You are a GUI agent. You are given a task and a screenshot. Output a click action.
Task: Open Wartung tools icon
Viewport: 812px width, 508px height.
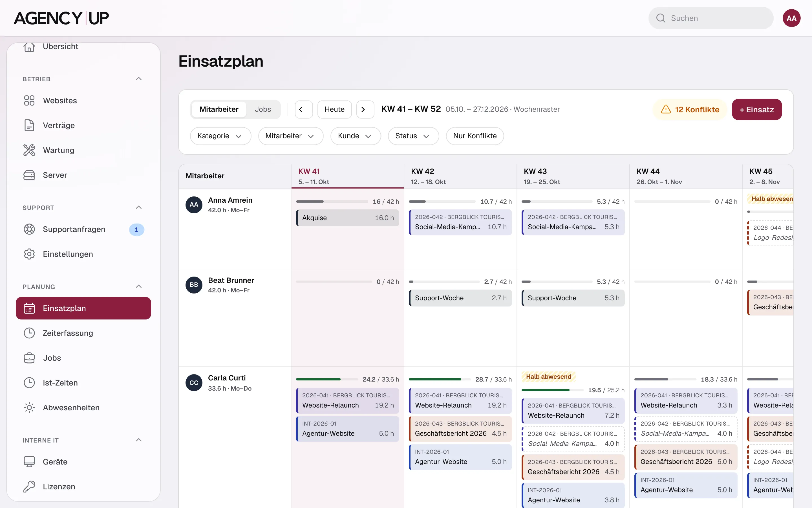click(29, 150)
